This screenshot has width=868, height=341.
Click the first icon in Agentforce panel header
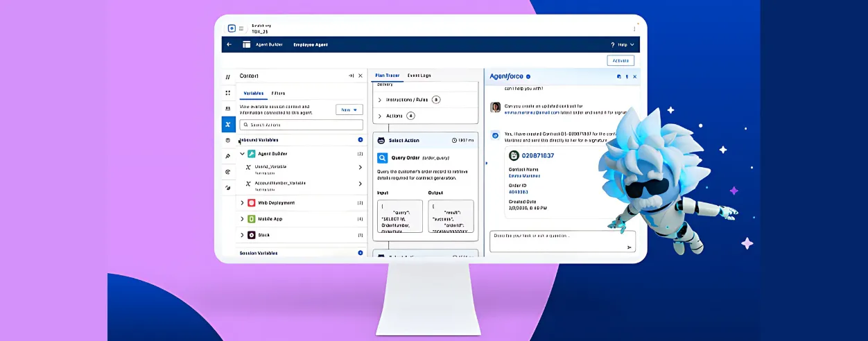(x=619, y=77)
